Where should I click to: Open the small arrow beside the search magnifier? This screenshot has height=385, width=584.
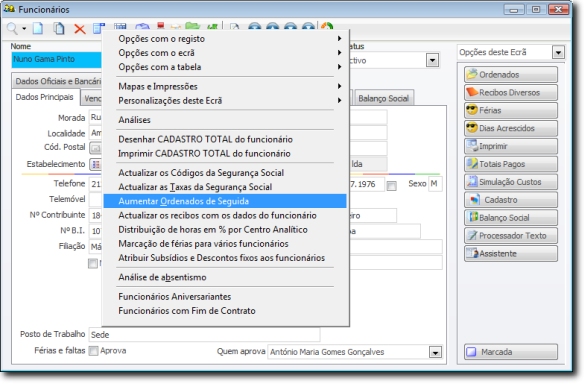(x=24, y=29)
